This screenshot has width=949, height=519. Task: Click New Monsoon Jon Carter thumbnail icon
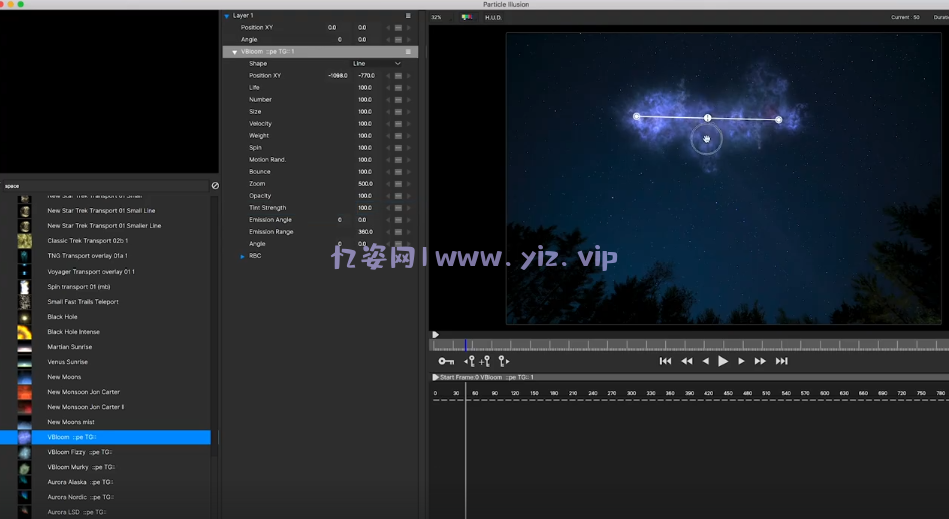[x=25, y=392]
